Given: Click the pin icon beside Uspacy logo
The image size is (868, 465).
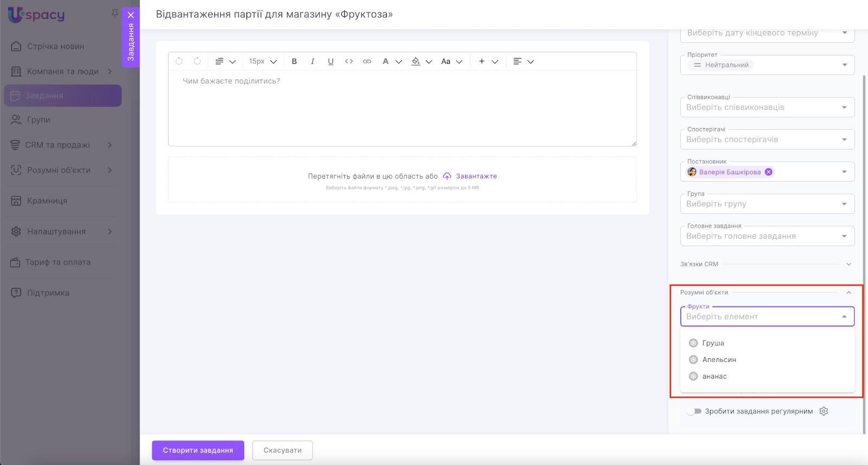Looking at the screenshot, I should pos(114,13).
